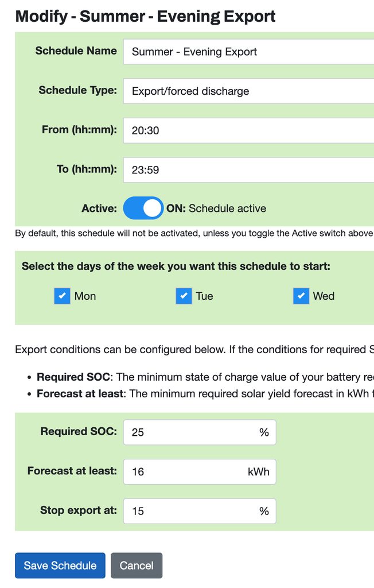Image resolution: width=374 pixels, height=588 pixels.
Task: Click the 'Forecast at least:' form label
Action: click(72, 471)
